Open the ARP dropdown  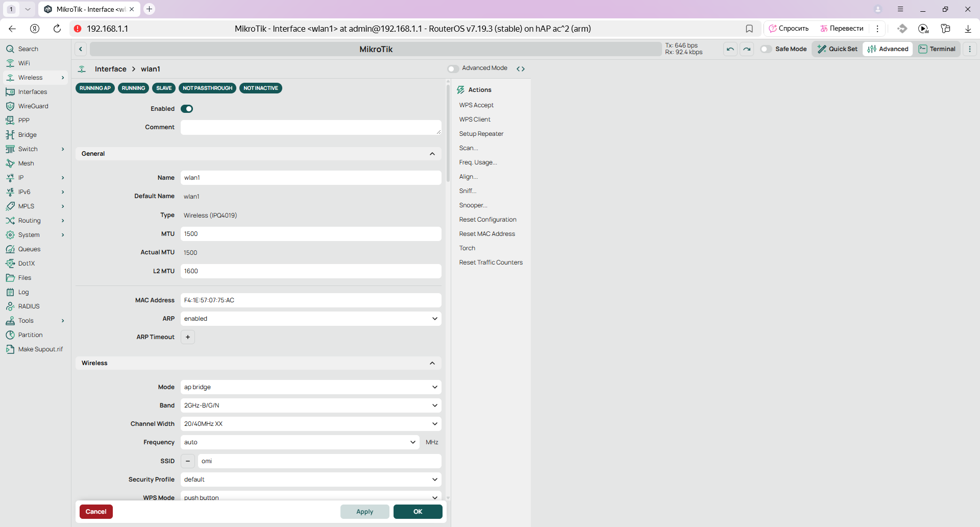click(x=311, y=319)
